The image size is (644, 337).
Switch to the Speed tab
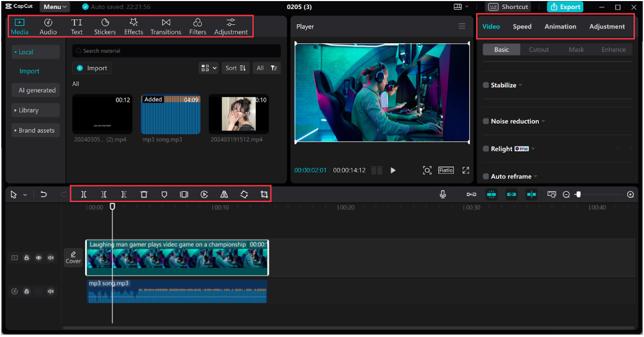[522, 27]
